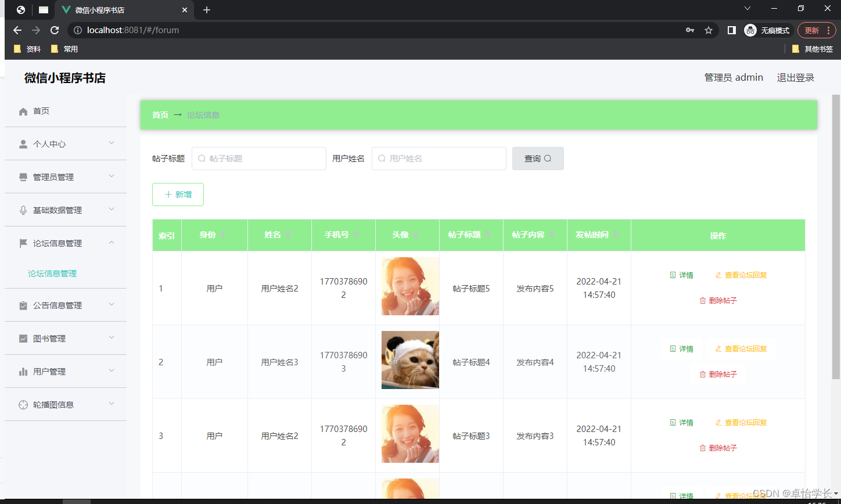Sort the table by 手机号 column arrows

[356, 235]
